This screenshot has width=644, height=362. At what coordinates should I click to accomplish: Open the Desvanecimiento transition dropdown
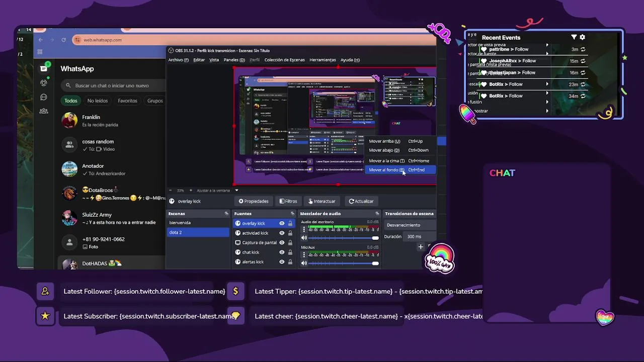coord(410,225)
